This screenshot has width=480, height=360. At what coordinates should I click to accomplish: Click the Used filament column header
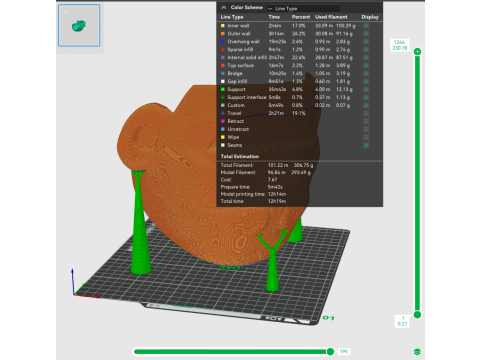[x=331, y=17]
